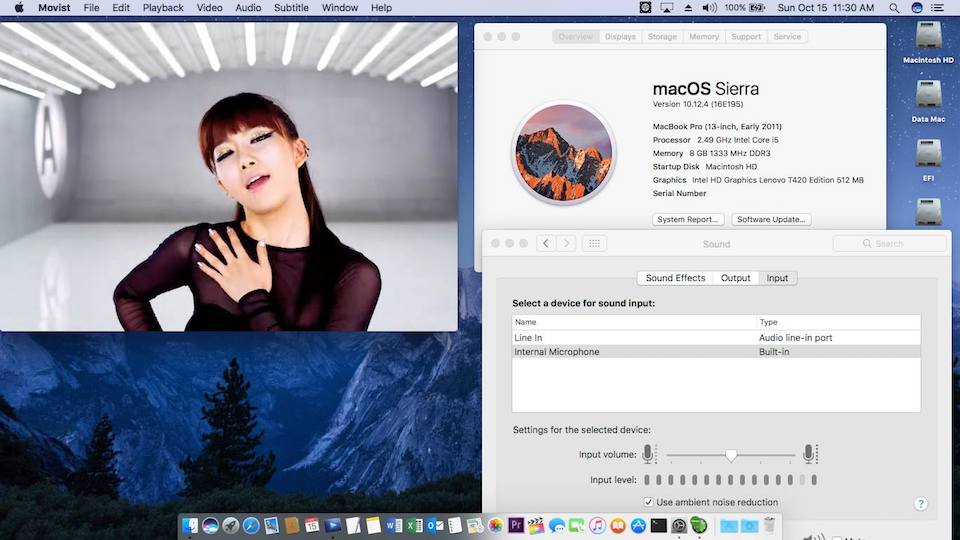Viewport: 960px width, 540px height.
Task: Go forward in Sound preferences window
Action: (566, 244)
